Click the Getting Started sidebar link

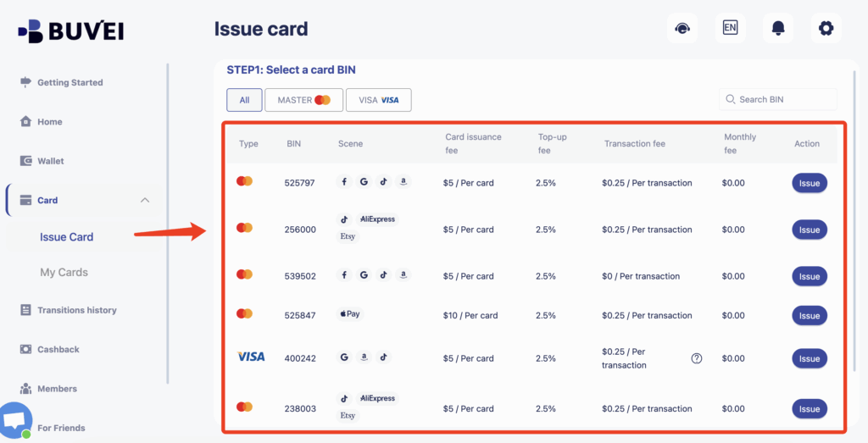click(70, 83)
